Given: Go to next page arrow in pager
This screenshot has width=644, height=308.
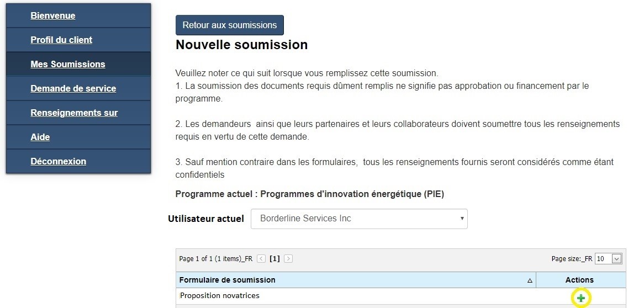Looking at the screenshot, I should click(288, 259).
